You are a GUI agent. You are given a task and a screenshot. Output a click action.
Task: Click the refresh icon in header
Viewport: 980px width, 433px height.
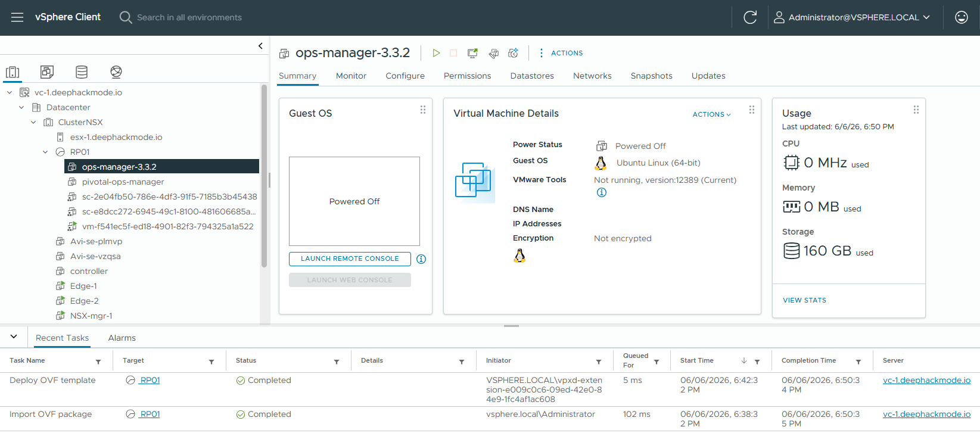point(750,17)
